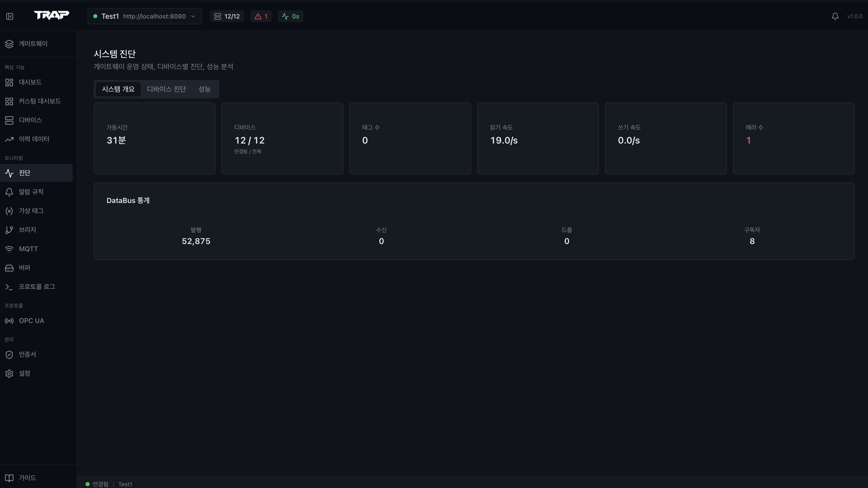Viewport: 868px width, 488px height.
Task: Open 알람 규칙 in sidebar
Action: click(31, 192)
